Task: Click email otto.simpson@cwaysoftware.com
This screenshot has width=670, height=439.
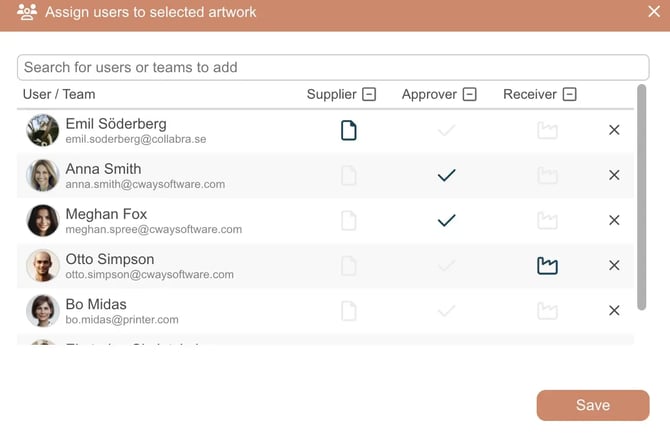Action: [x=150, y=275]
